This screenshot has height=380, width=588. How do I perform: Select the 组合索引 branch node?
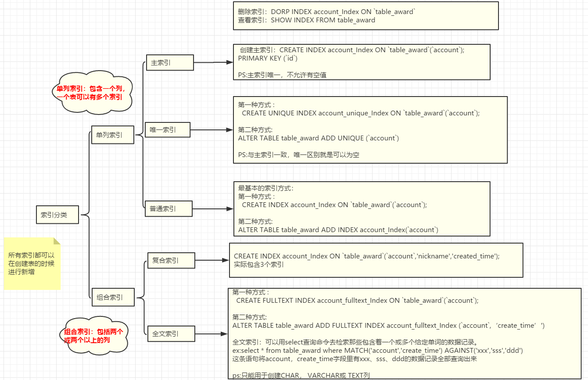tap(112, 297)
